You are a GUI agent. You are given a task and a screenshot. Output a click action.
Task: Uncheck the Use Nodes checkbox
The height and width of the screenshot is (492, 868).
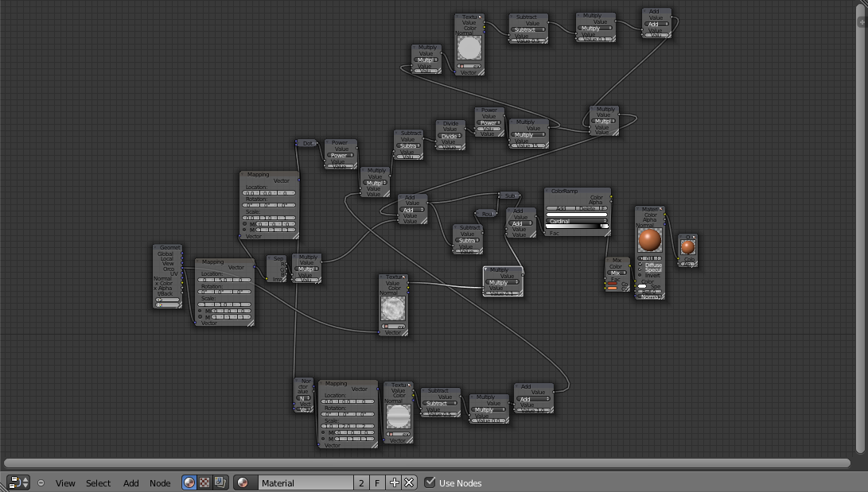[430, 482]
